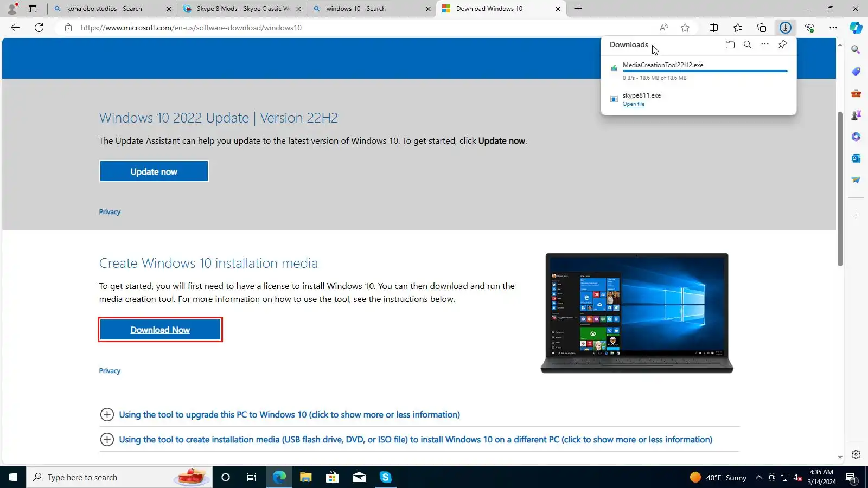Toggle split screen view
Image resolution: width=868 pixels, height=488 pixels.
point(714,28)
